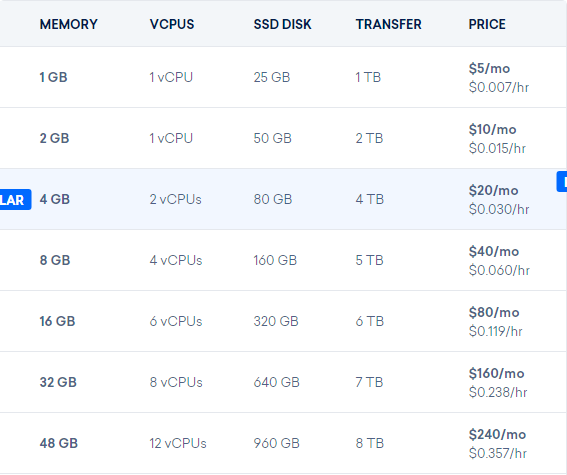Click the PRICE column header
567x475 pixels.
pyautogui.click(x=487, y=25)
